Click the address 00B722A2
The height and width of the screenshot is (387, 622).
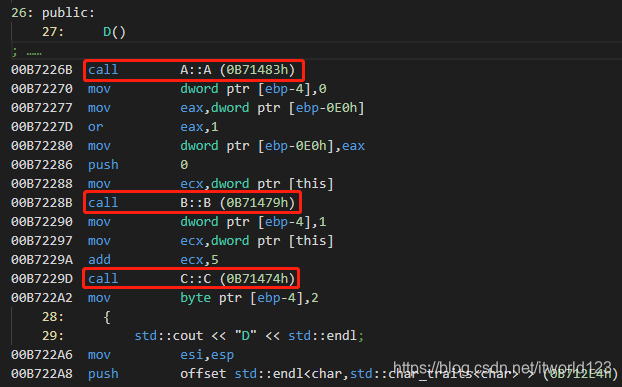[x=42, y=298]
